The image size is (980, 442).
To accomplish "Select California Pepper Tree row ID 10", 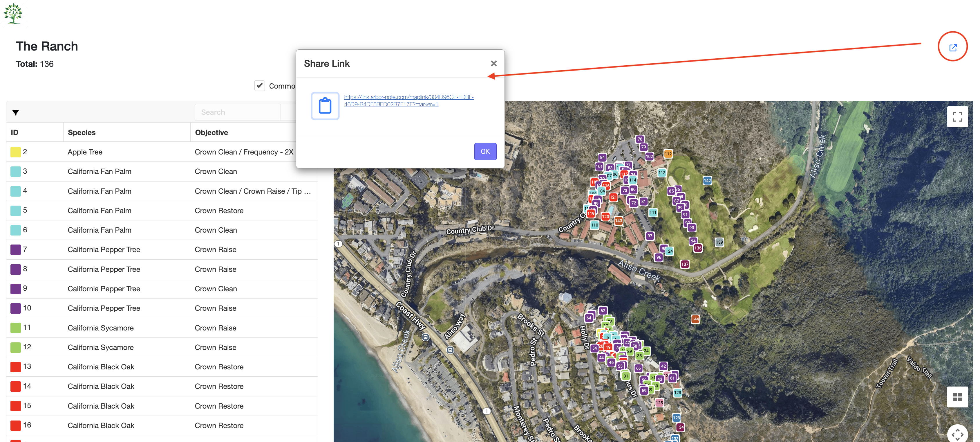I will pyautogui.click(x=162, y=308).
